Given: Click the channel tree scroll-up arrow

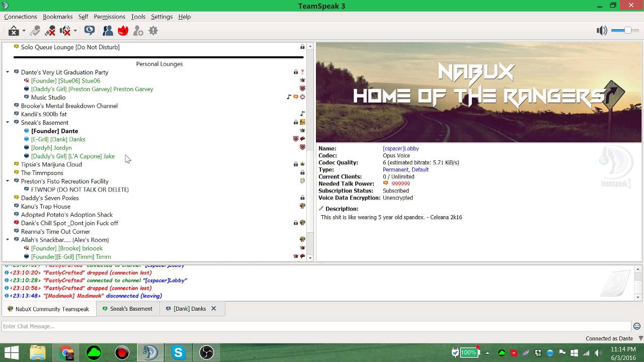Looking at the screenshot, I should 310,47.
